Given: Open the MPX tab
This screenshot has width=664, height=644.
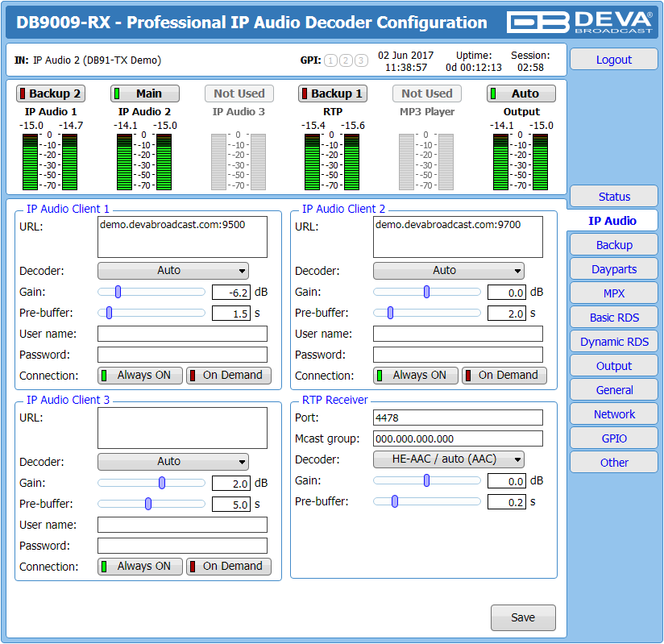Looking at the screenshot, I should pyautogui.click(x=614, y=293).
